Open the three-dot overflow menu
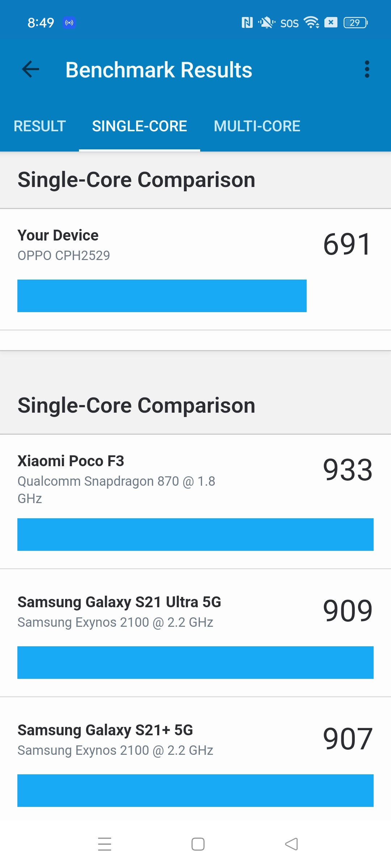Viewport: 391px width, 868px height. click(x=367, y=69)
